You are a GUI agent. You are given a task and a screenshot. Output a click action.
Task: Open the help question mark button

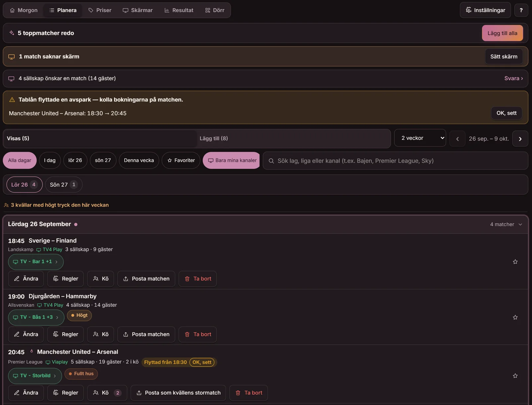tap(521, 10)
